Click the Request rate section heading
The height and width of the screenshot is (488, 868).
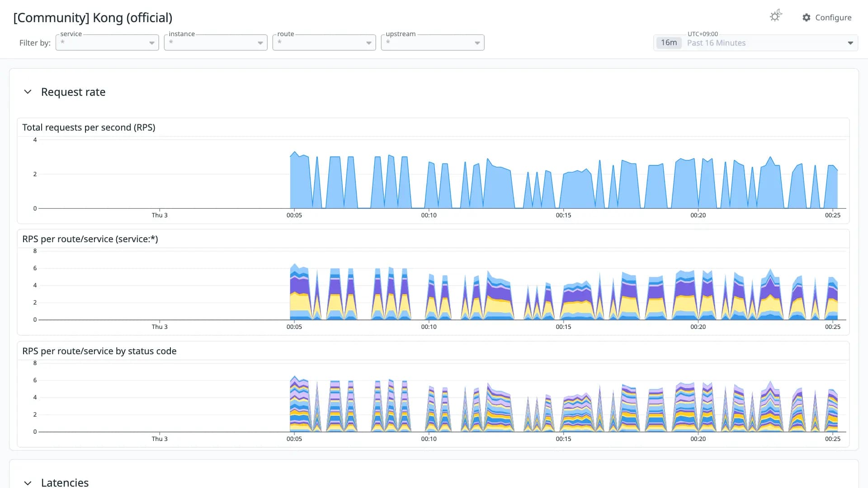coord(73,92)
